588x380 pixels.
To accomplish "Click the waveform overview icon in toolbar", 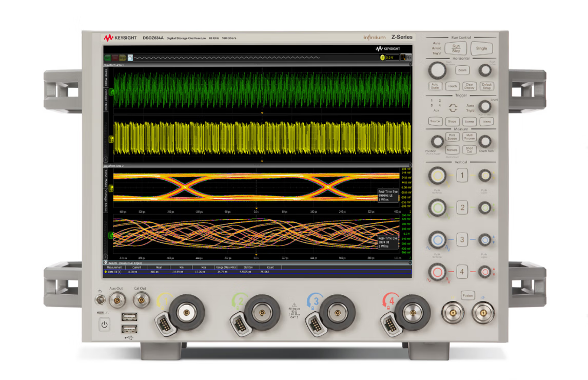I will coord(130,58).
